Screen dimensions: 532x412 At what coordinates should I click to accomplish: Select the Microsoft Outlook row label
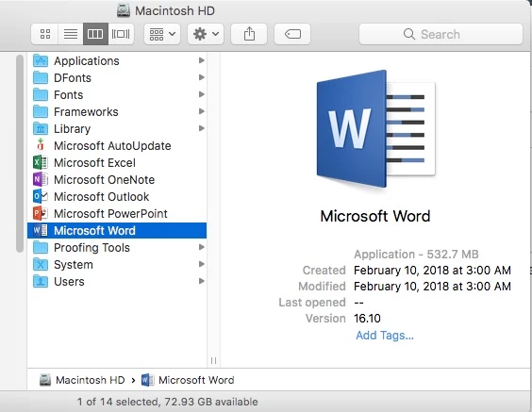102,197
